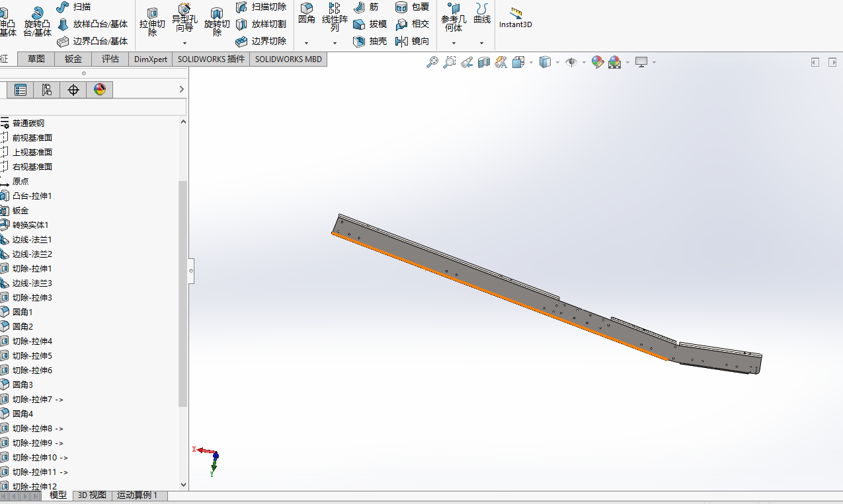Viewport: 843px width, 504px height.
Task: Switch to the Sheet Metal (钣金) ribbon tab
Action: (x=73, y=59)
